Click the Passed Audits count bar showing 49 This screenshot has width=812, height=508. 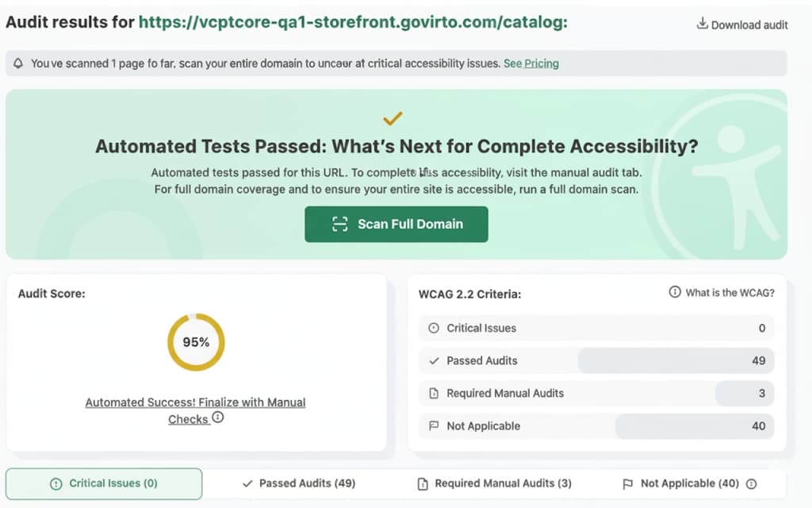point(676,360)
